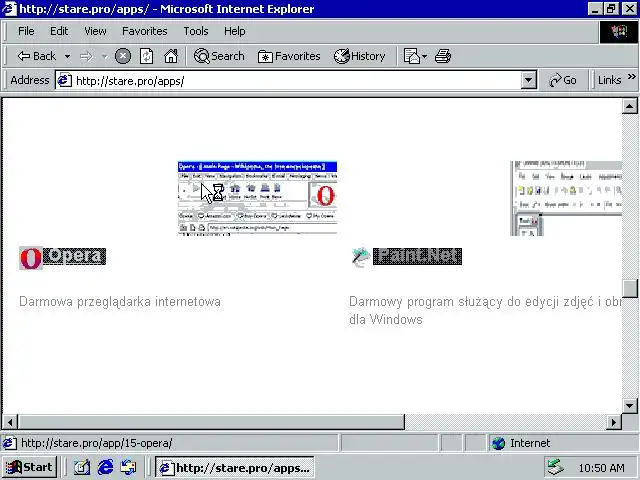Open the File menu
The image size is (640, 480).
(26, 31)
